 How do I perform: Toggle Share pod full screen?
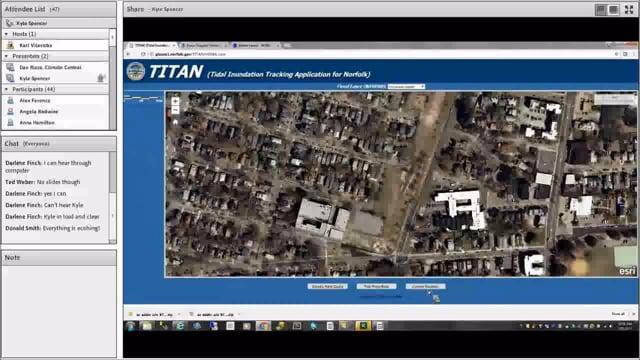[x=629, y=10]
